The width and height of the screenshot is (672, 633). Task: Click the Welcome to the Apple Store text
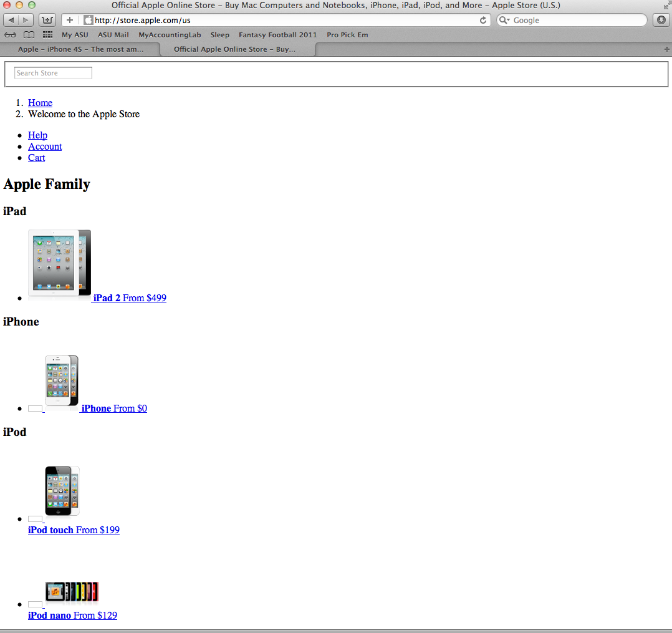coord(84,114)
